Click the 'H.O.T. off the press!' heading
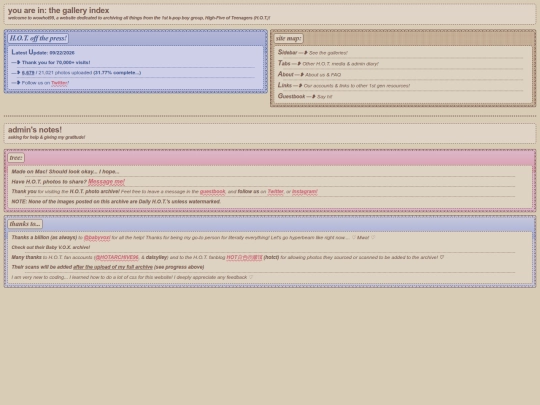540x405 pixels. point(38,38)
